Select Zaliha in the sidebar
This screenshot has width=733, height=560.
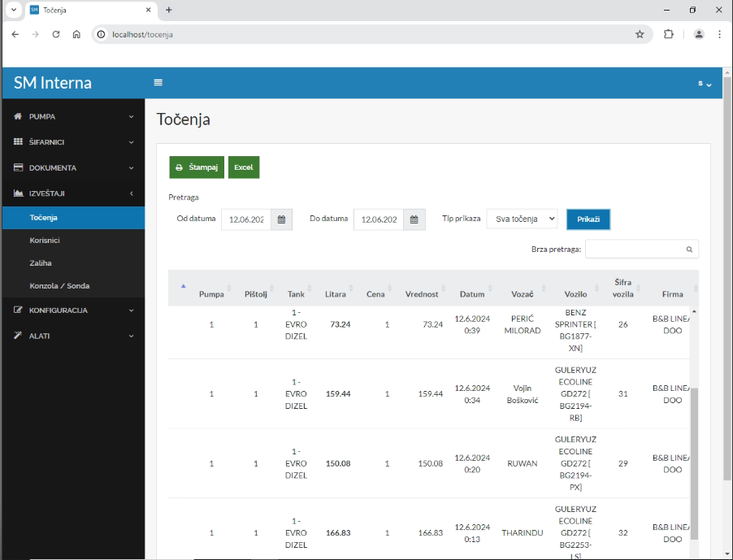tap(41, 263)
